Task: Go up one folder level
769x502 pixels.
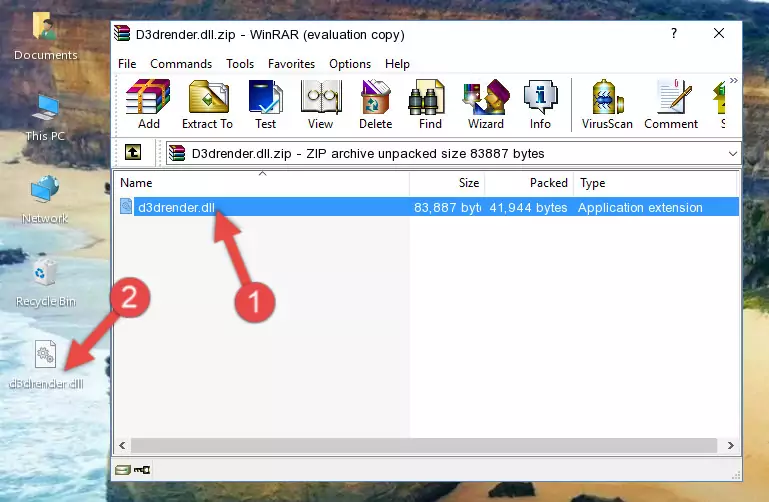Action: 133,152
